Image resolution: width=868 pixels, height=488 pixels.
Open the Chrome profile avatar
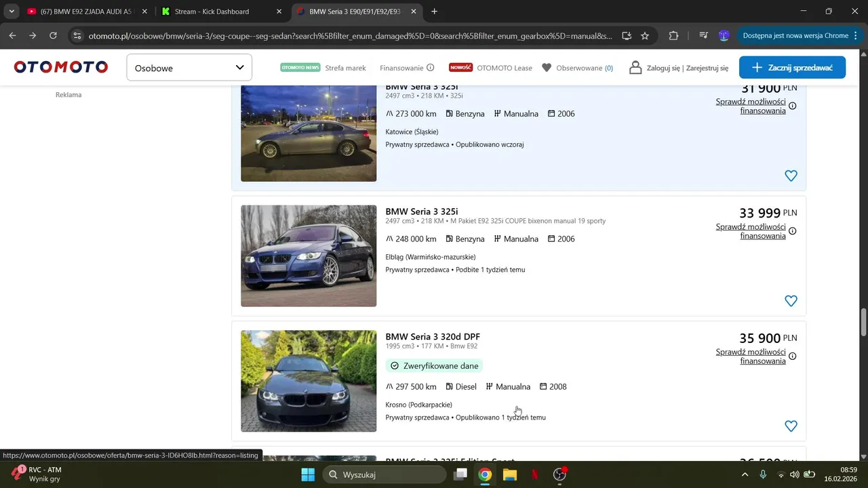click(x=724, y=36)
